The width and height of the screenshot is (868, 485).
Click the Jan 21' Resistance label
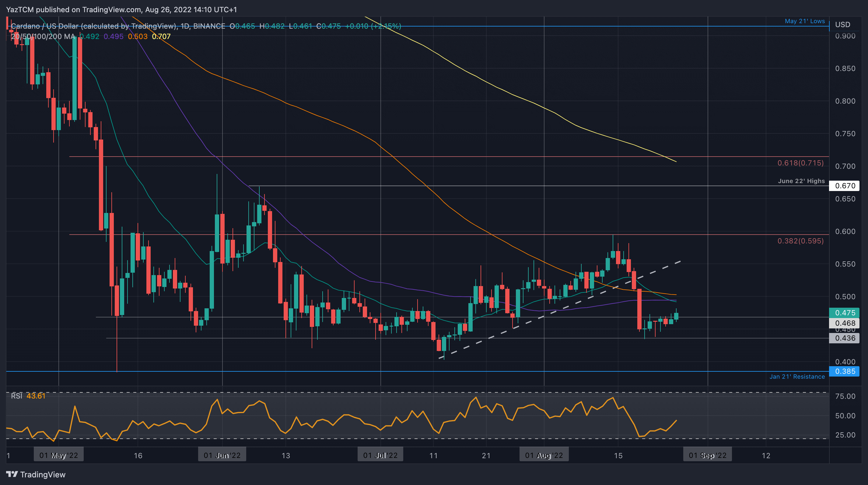pos(797,377)
